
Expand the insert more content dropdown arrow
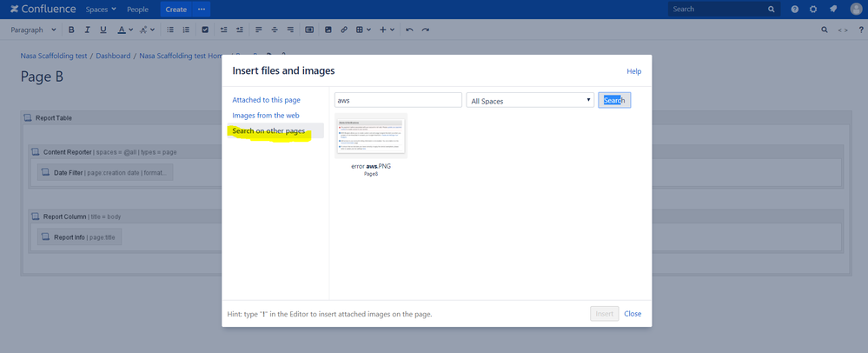coord(392,30)
